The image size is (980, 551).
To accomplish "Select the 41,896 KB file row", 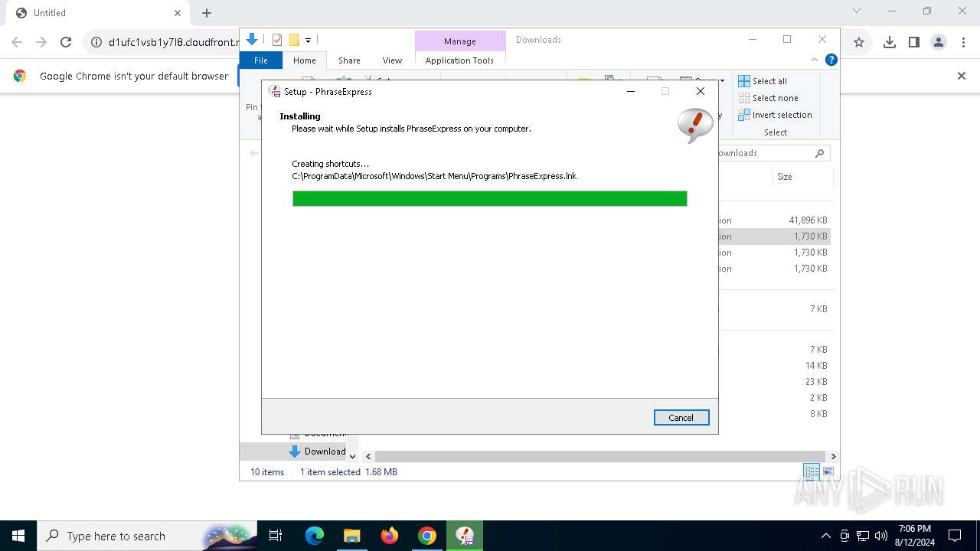I will [x=773, y=220].
